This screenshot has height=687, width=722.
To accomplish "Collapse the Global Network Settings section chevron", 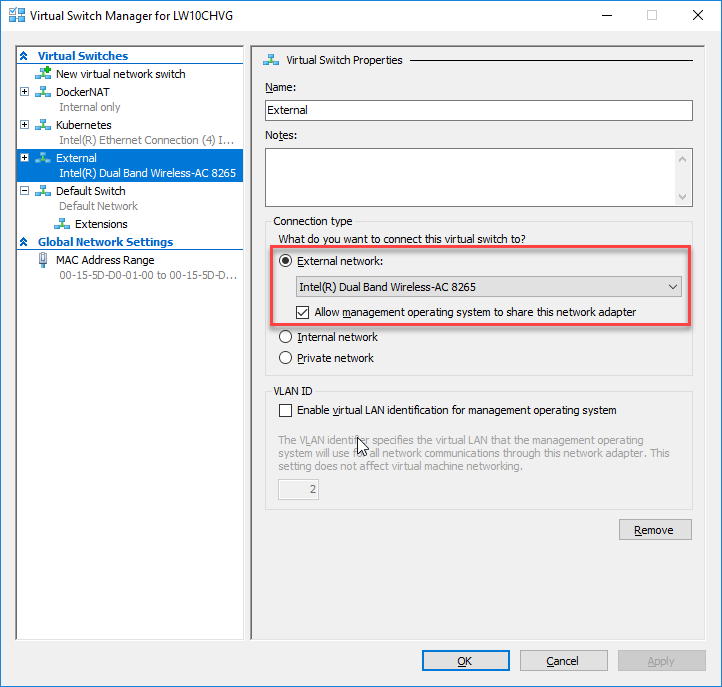I will point(24,242).
